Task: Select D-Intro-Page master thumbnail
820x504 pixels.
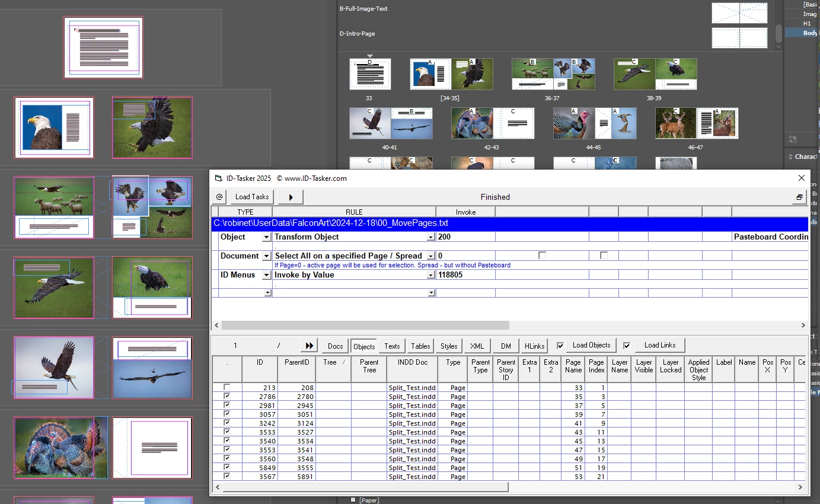Action: [x=739, y=38]
